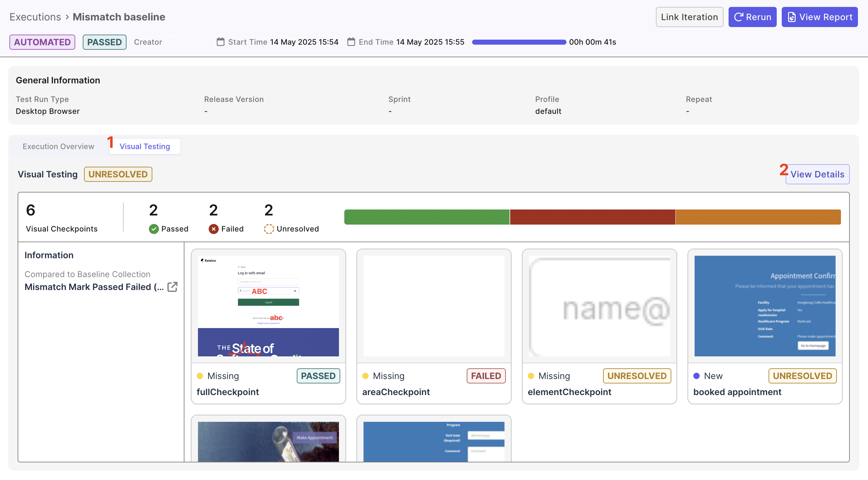Viewport: 868px width, 480px height.
Task: Click the UNRESOLVED badge next to Visual Testing
Action: (118, 174)
